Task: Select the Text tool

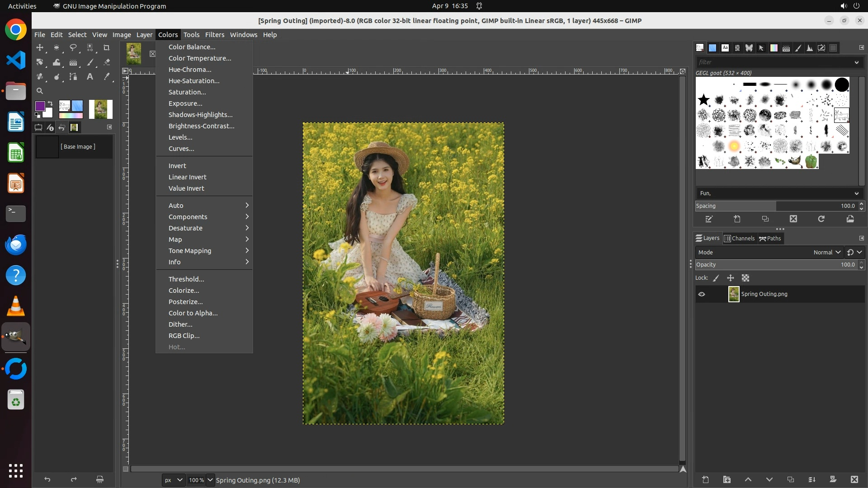Action: (90, 77)
